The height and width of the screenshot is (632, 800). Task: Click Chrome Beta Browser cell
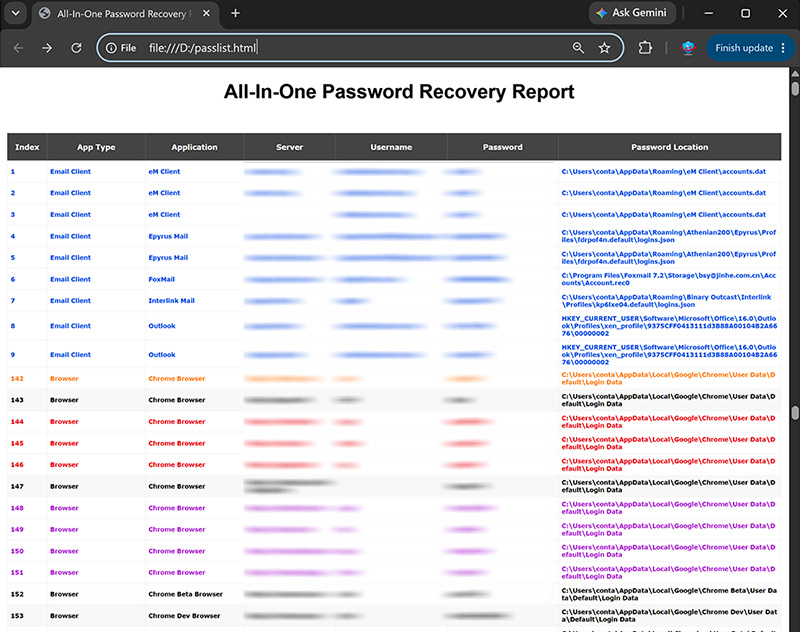pyautogui.click(x=186, y=595)
